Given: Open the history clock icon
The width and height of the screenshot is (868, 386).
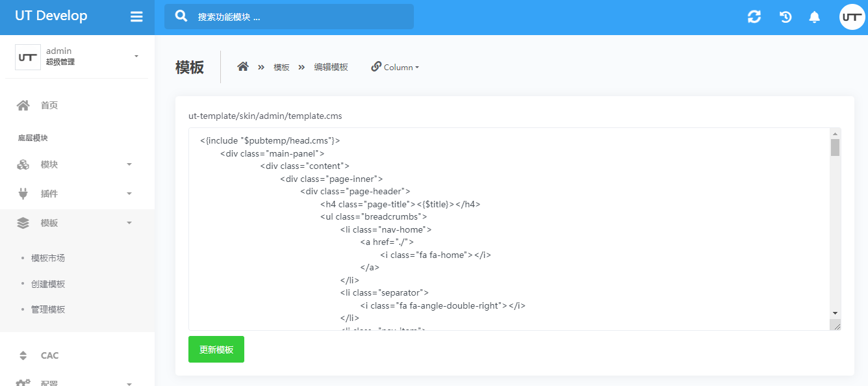Looking at the screenshot, I should pos(785,17).
